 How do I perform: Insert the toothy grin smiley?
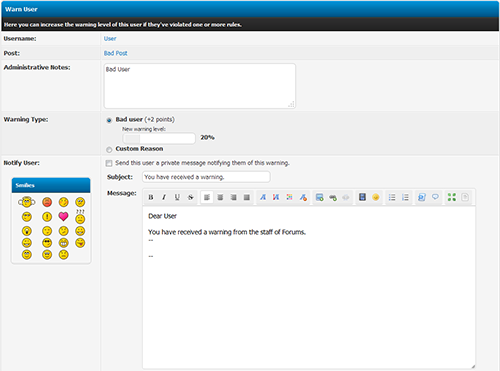point(63,243)
